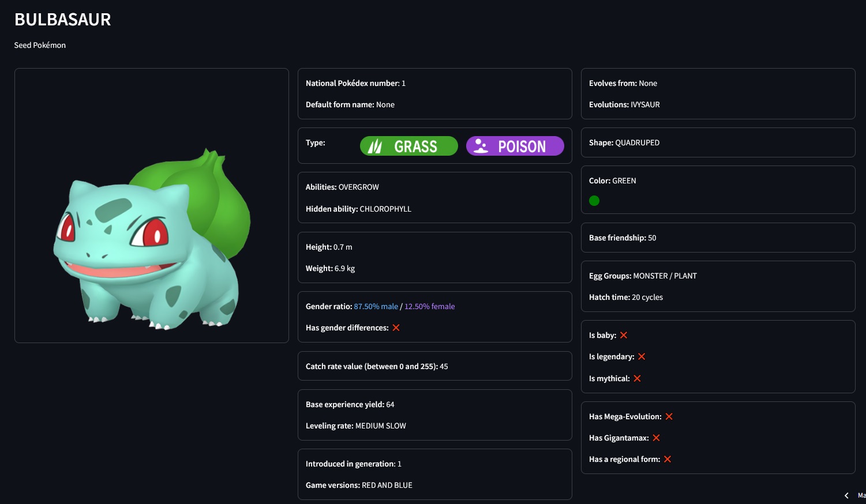866x504 pixels.
Task: Click the grass leaf icon in type badge
Action: [375, 146]
